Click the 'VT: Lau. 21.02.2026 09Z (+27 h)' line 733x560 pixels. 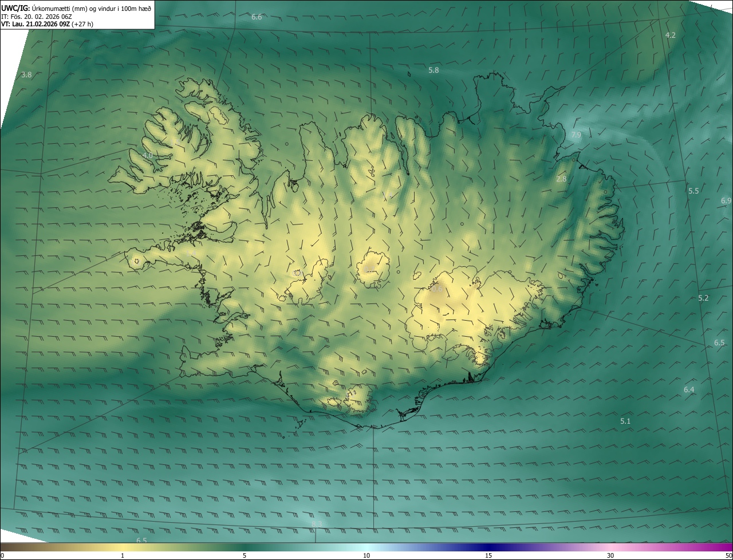pyautogui.click(x=47, y=24)
